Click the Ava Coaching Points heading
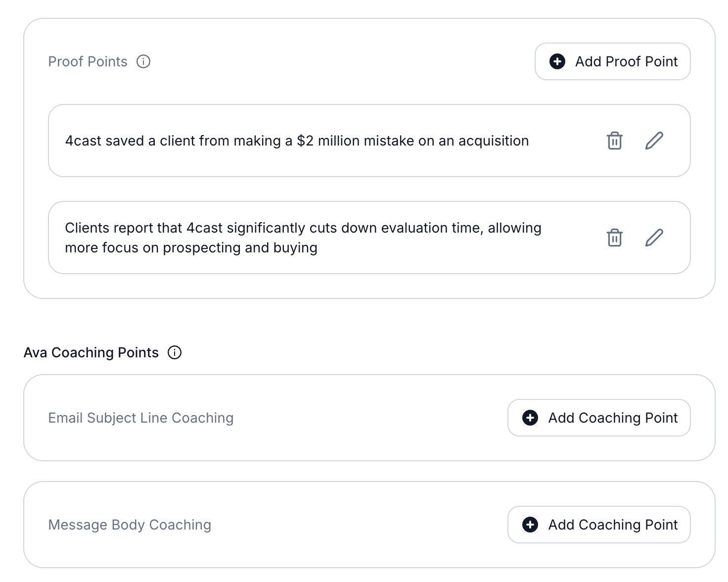 [91, 352]
